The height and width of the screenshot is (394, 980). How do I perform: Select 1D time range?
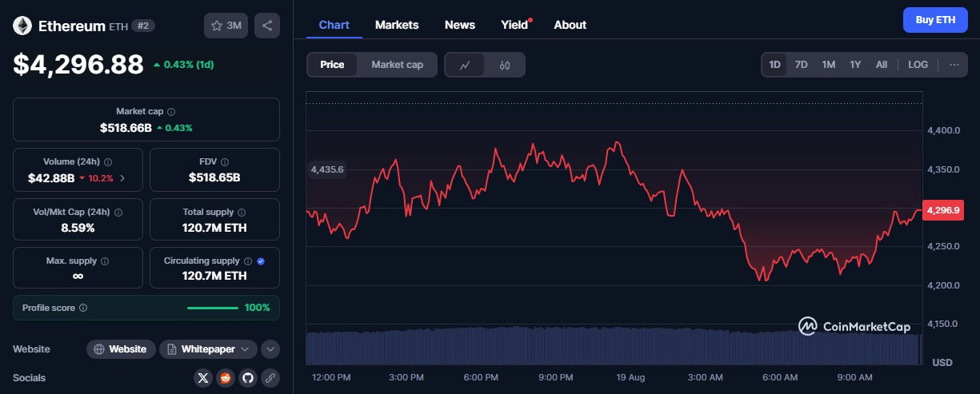774,65
